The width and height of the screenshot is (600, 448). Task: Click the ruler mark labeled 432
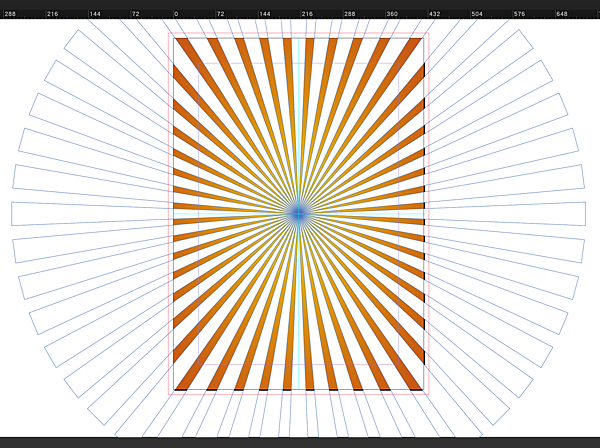(434, 14)
